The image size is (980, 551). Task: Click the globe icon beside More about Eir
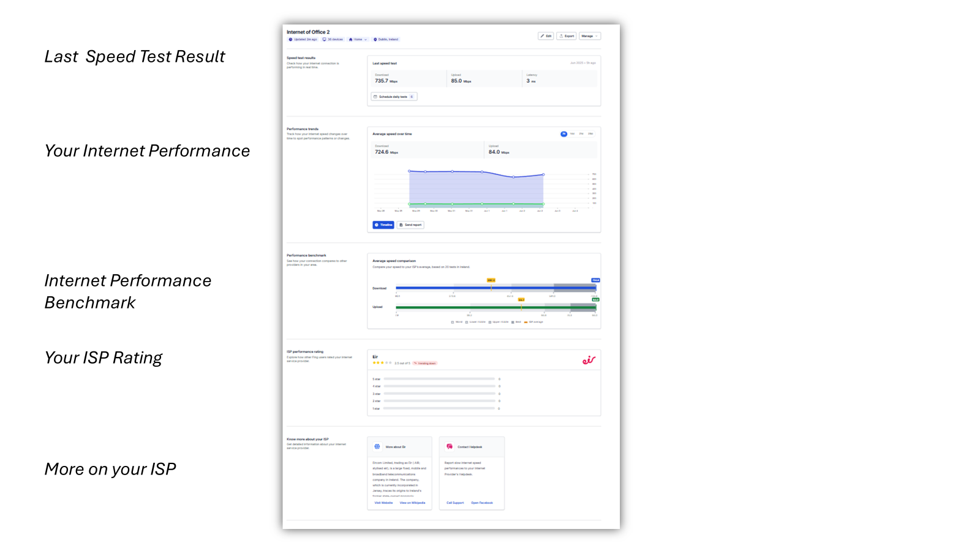click(377, 447)
